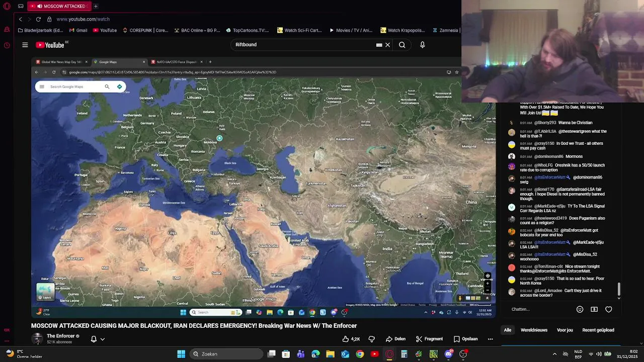Add a new Opera tab

point(96,6)
